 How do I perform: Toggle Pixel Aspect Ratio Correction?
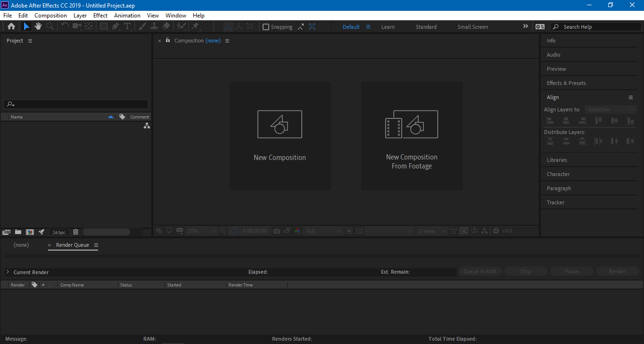click(x=454, y=231)
